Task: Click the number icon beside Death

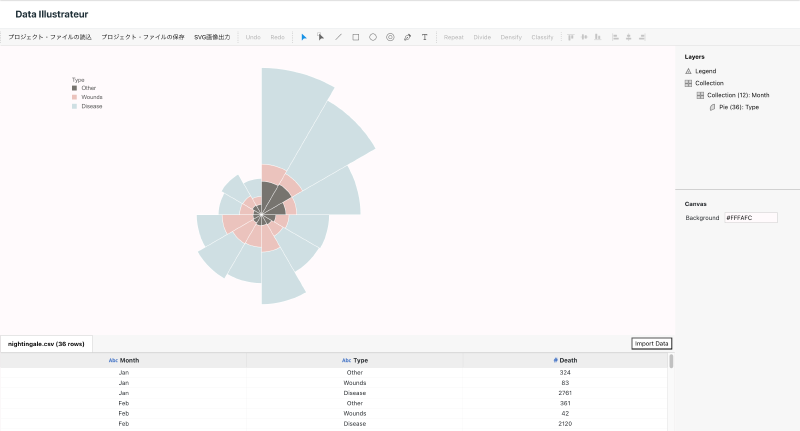Action: (556, 361)
